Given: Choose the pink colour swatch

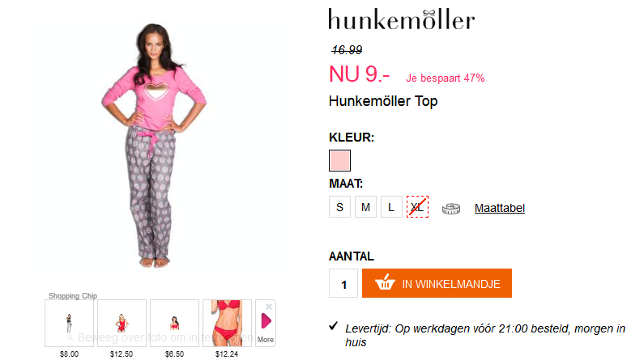Looking at the screenshot, I should 339,160.
